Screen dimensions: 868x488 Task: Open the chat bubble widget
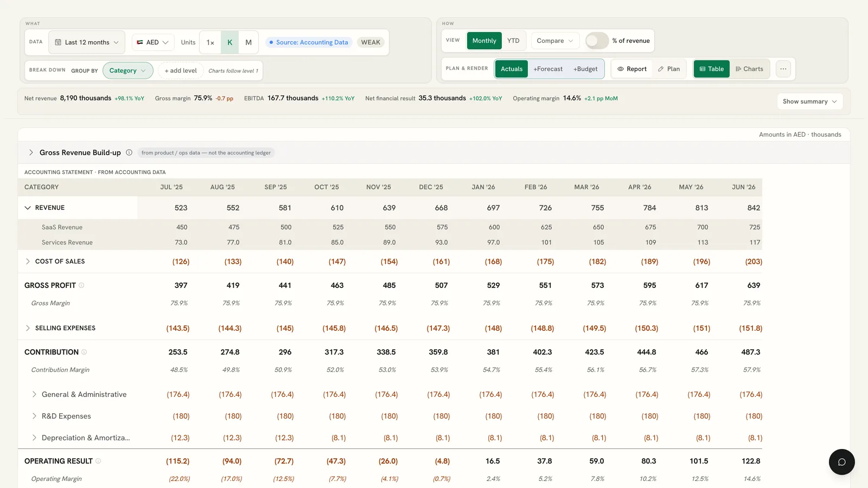(x=841, y=462)
